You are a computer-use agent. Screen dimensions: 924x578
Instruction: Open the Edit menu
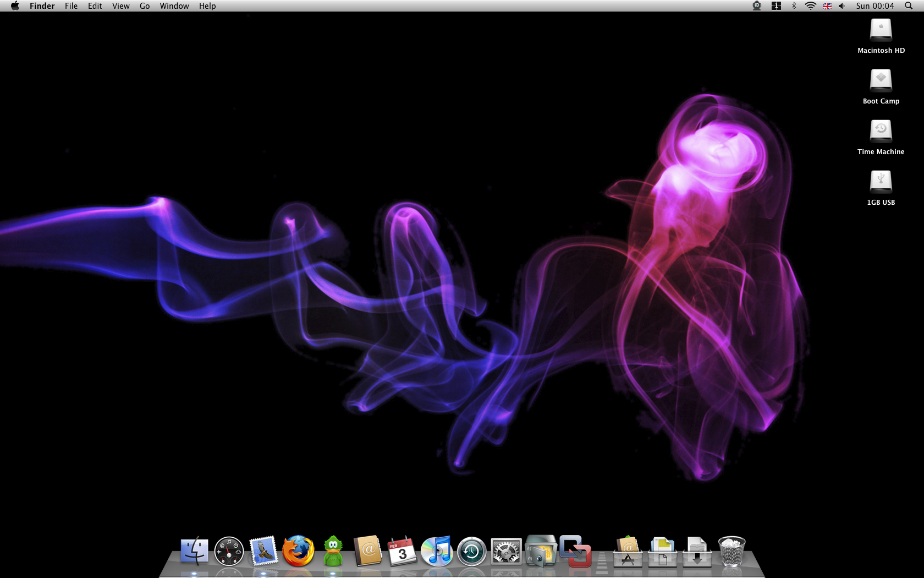pyautogui.click(x=95, y=6)
